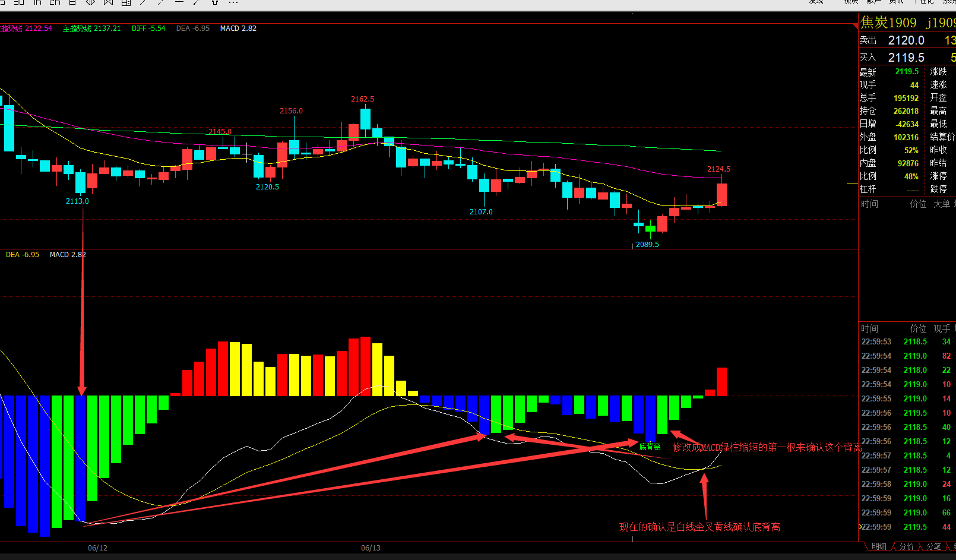Click the 主趋势线 2137.21 indicator label
956x560 pixels.
pyautogui.click(x=91, y=29)
